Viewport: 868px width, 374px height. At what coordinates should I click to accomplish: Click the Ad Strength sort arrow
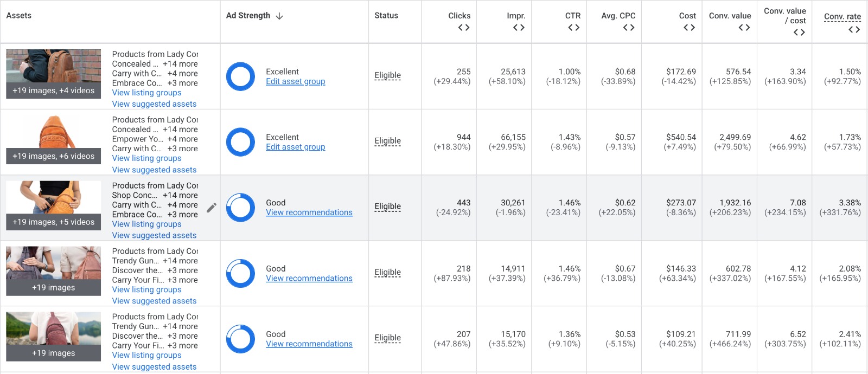pyautogui.click(x=279, y=16)
